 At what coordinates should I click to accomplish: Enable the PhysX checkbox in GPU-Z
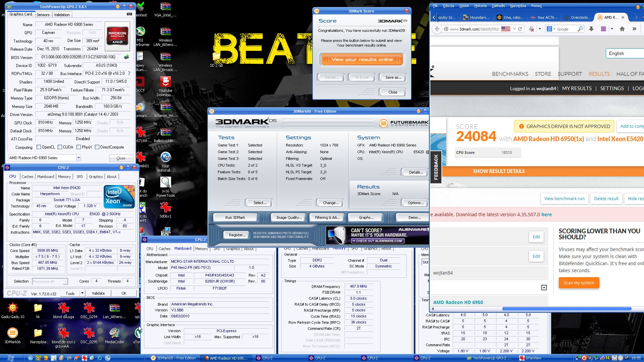78,147
